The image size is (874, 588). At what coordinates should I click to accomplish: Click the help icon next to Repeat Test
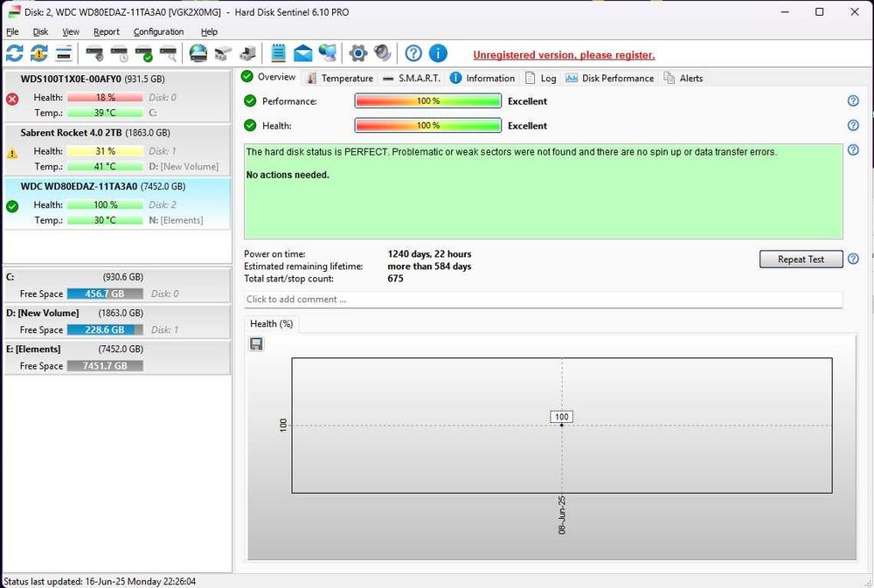point(853,259)
